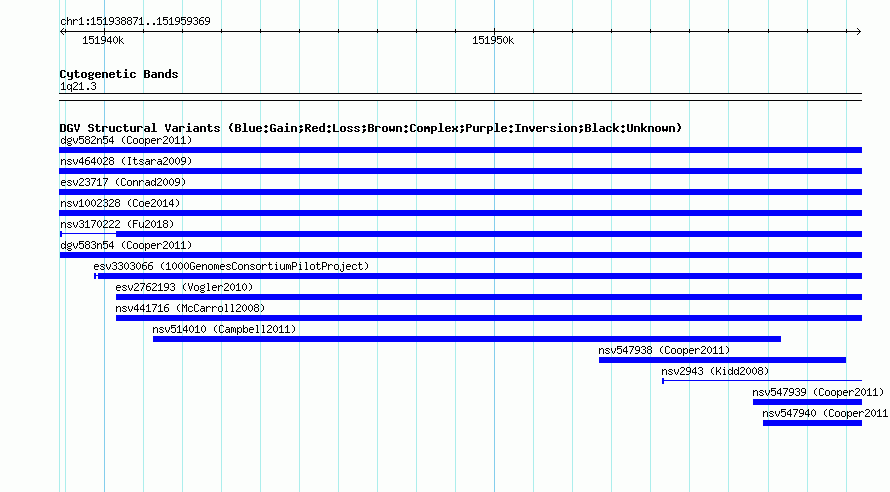Select nsv2943 (Kidd2008) variant label

click(715, 371)
